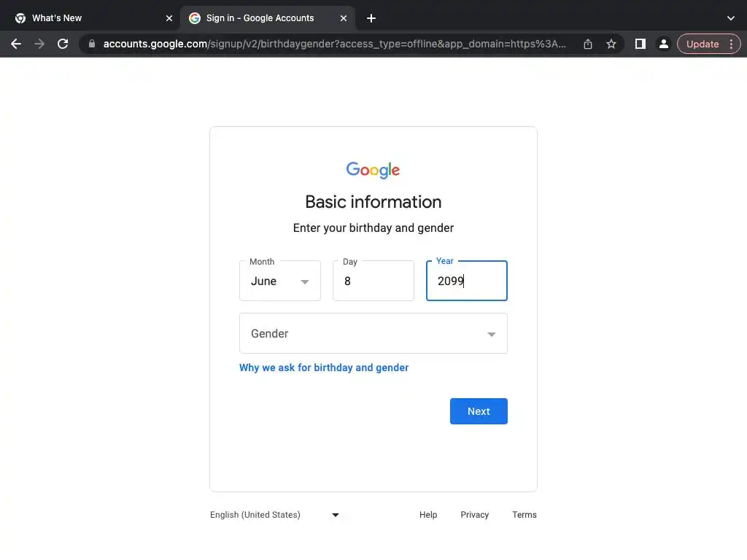Open the English (United States) language selector
The height and width of the screenshot is (560, 747).
coord(275,515)
